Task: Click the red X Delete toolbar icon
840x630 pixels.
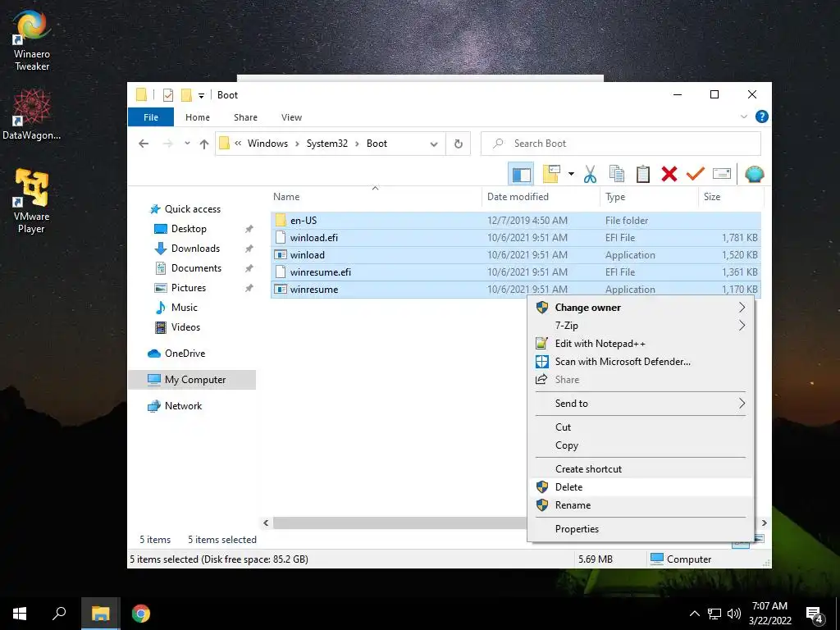Action: pos(669,174)
